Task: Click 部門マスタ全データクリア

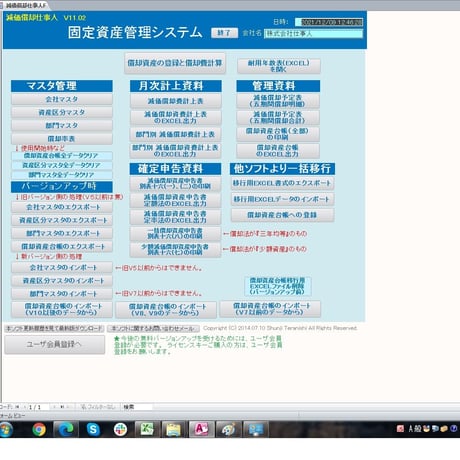Action: (x=62, y=175)
